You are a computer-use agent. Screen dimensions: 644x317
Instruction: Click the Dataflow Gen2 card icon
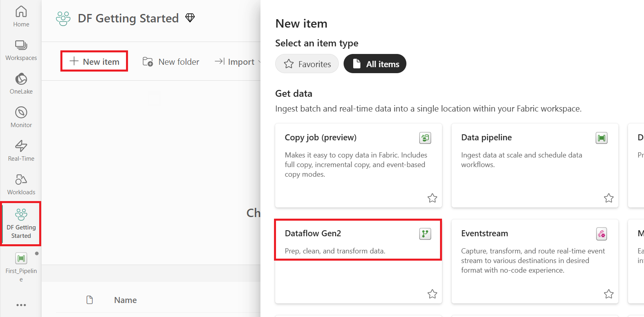click(425, 234)
